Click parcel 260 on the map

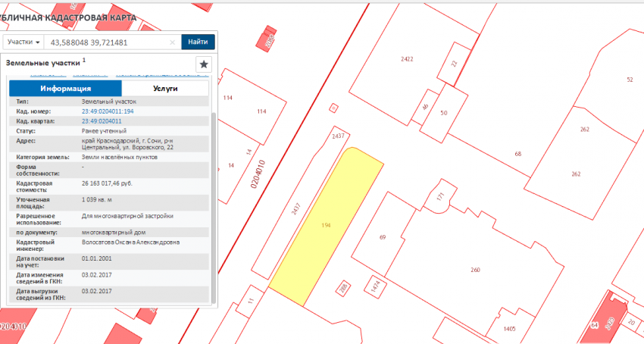[x=475, y=269]
